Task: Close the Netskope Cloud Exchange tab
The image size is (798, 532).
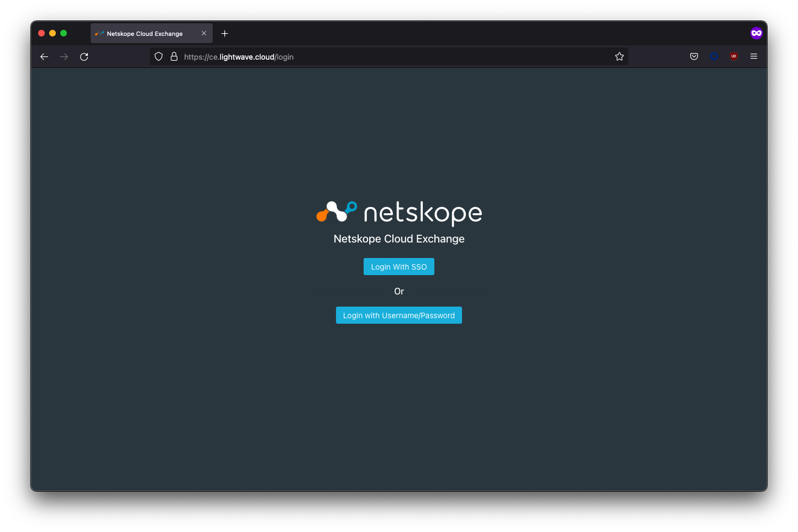Action: coord(204,34)
